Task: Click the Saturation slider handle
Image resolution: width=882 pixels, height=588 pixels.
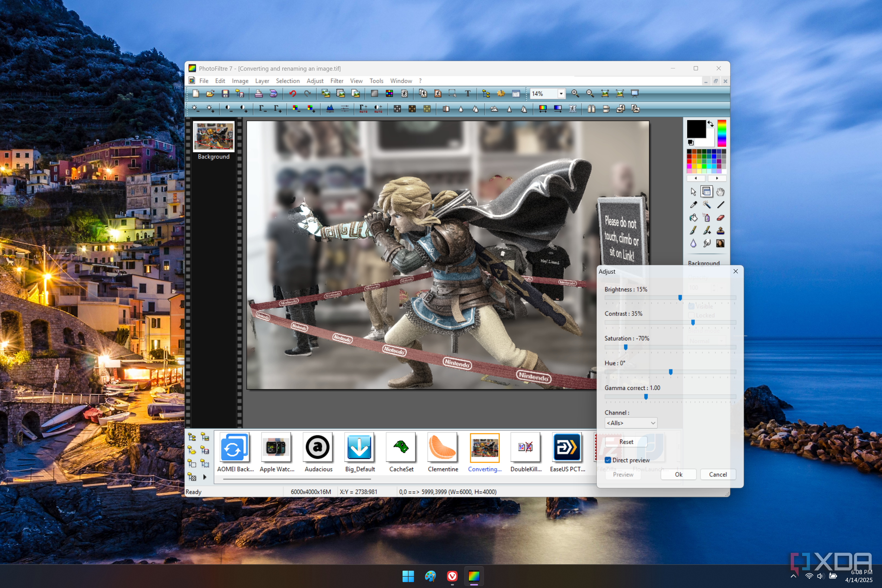Action: pos(626,347)
